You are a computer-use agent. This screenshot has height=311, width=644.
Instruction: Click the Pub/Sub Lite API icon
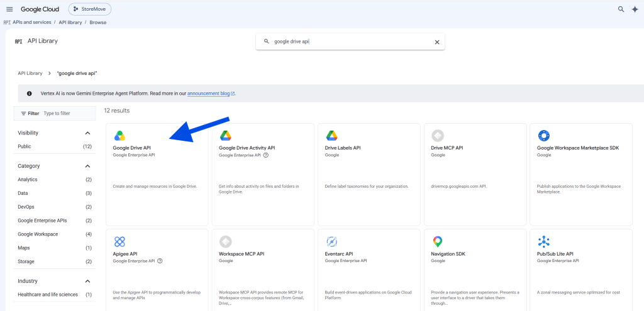pyautogui.click(x=543, y=242)
